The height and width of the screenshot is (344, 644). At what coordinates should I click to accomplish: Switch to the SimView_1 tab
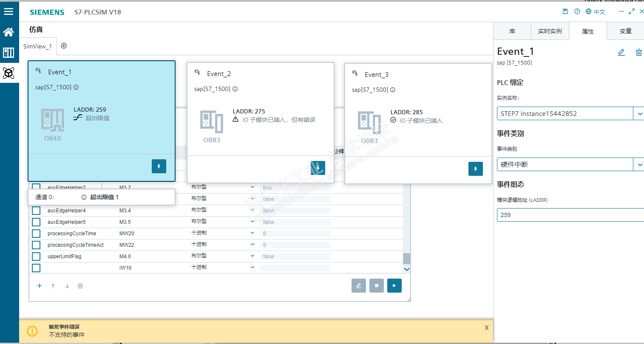(38, 46)
